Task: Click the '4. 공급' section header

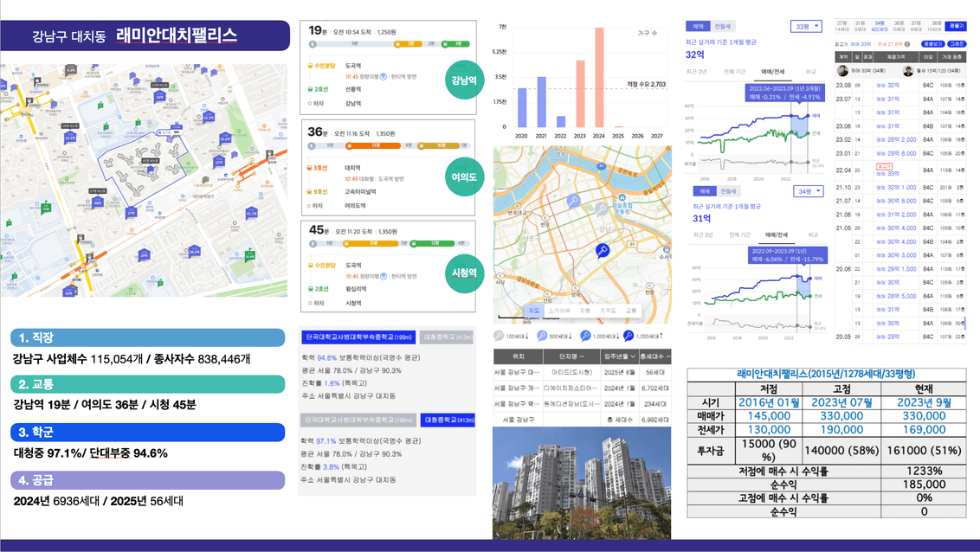Action: click(148, 480)
